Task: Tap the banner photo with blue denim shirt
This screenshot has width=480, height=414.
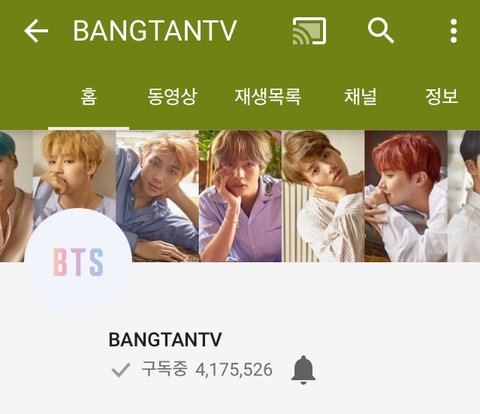Action: [x=157, y=196]
